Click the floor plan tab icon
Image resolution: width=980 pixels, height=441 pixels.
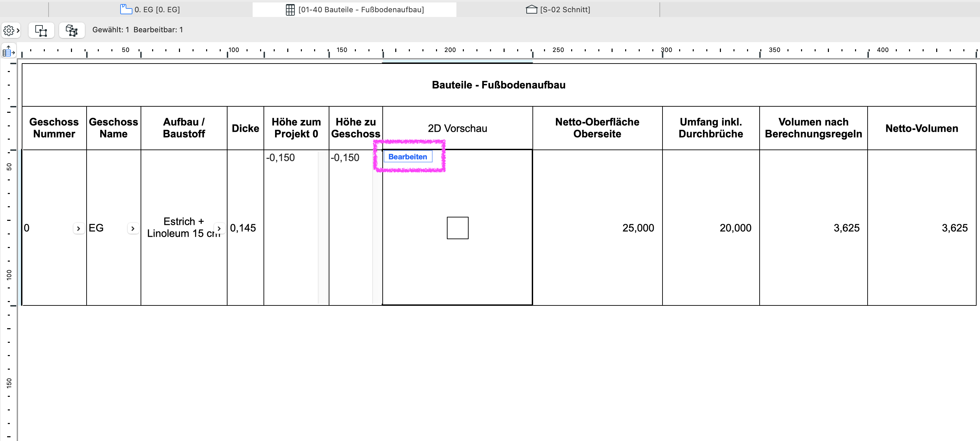pos(126,10)
